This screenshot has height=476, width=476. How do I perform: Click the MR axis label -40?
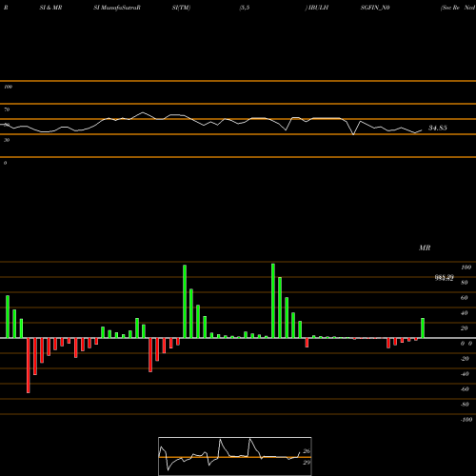[x=465, y=374]
